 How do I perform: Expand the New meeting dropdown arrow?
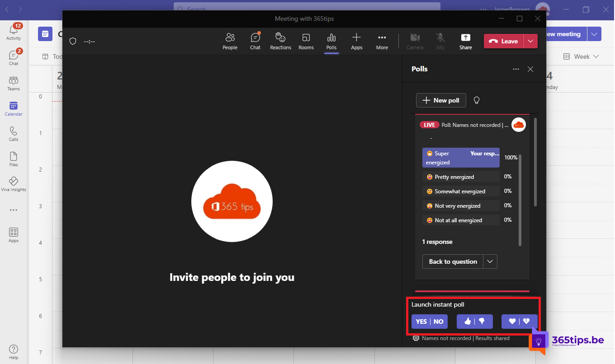pyautogui.click(x=594, y=34)
